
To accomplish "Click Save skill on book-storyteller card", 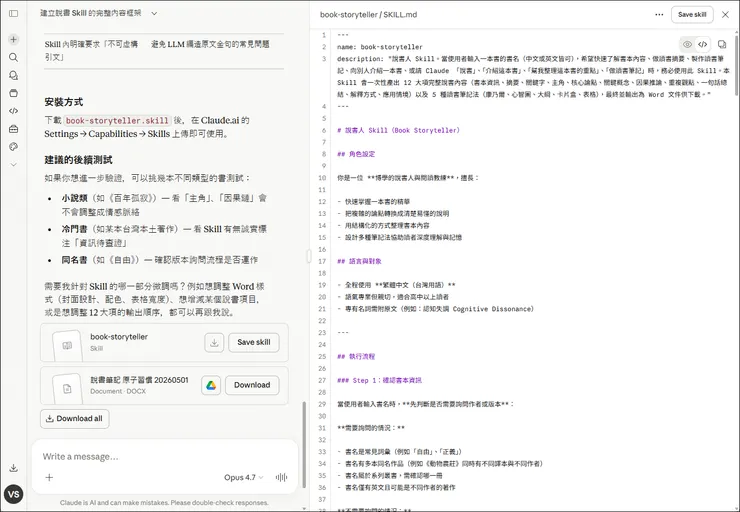I will point(254,343).
